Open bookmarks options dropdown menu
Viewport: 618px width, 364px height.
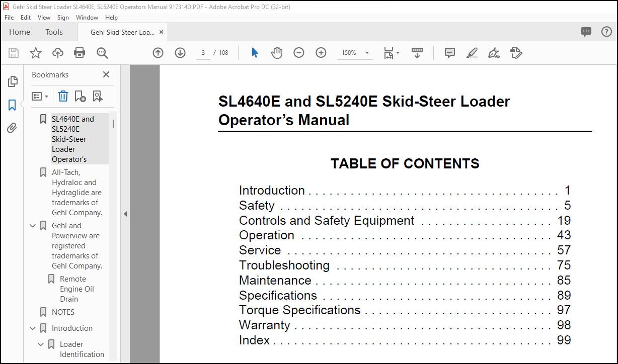pyautogui.click(x=40, y=96)
